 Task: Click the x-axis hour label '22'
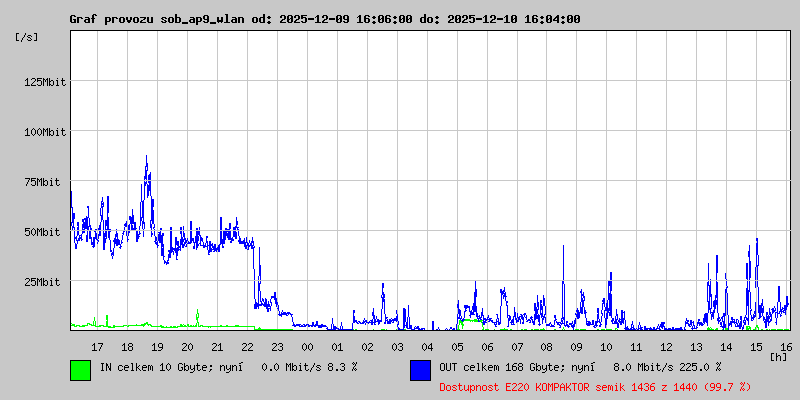tap(247, 347)
